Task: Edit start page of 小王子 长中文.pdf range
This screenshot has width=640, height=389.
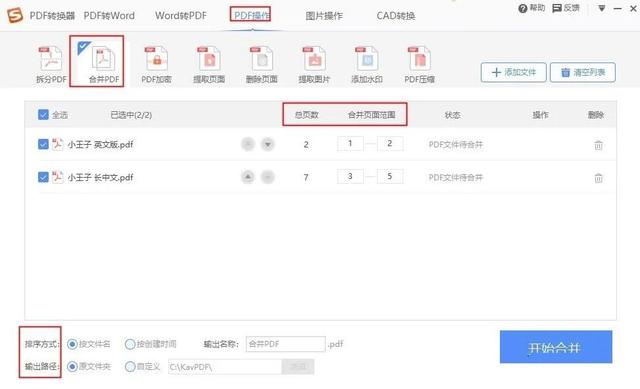Action: click(350, 176)
